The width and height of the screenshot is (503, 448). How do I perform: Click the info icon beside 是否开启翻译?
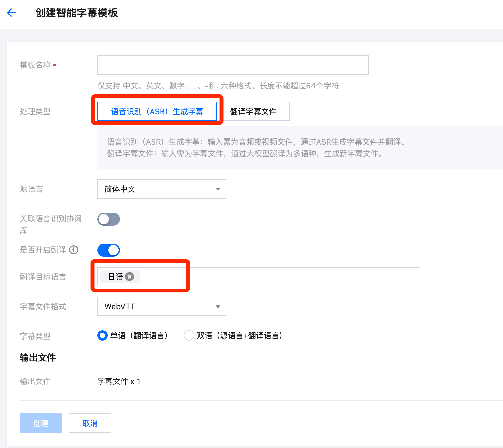74,250
